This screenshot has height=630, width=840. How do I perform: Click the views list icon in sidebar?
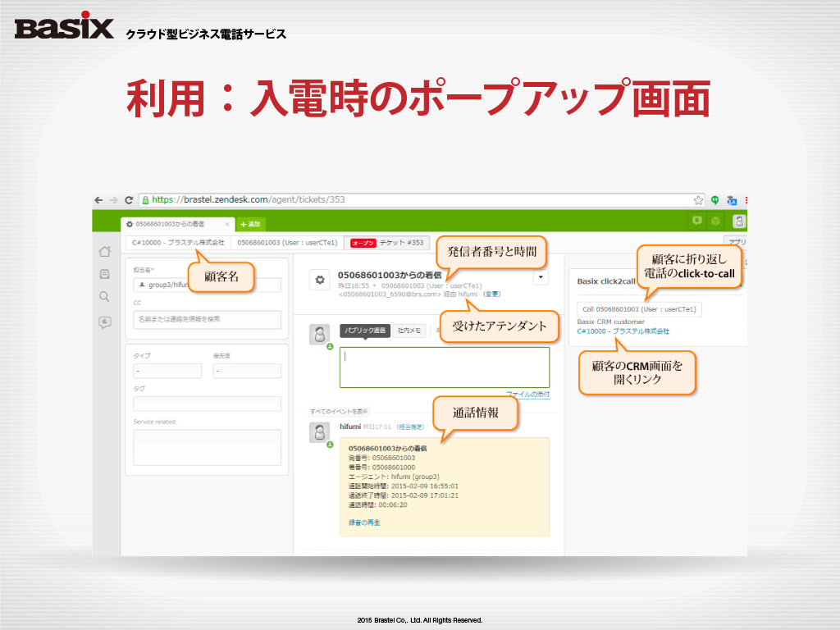[104, 274]
